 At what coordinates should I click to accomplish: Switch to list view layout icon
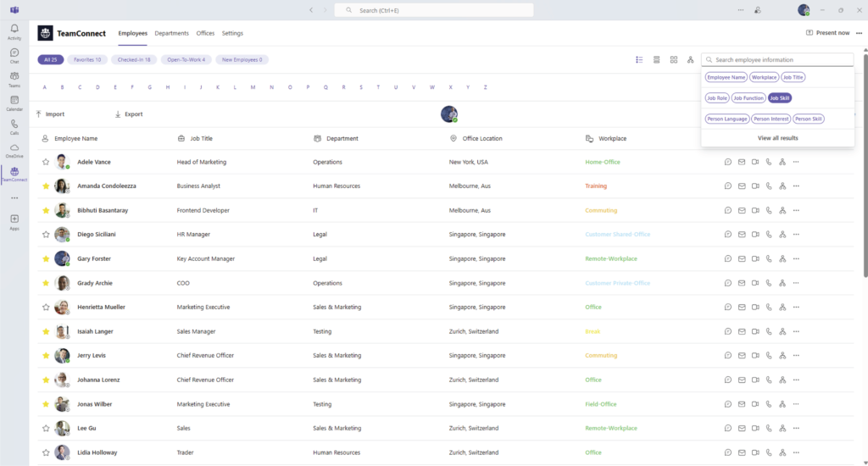point(639,60)
